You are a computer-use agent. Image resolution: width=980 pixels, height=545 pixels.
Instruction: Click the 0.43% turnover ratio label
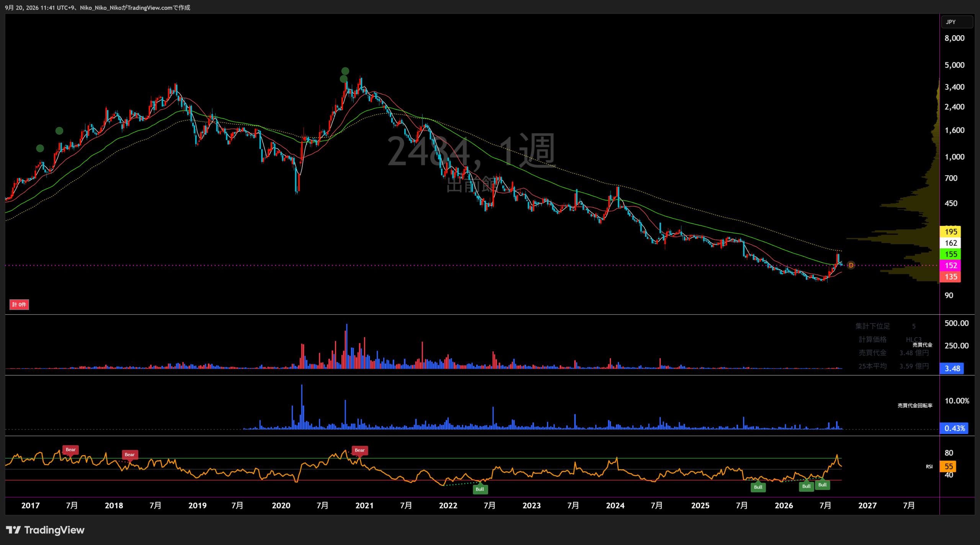[954, 428]
